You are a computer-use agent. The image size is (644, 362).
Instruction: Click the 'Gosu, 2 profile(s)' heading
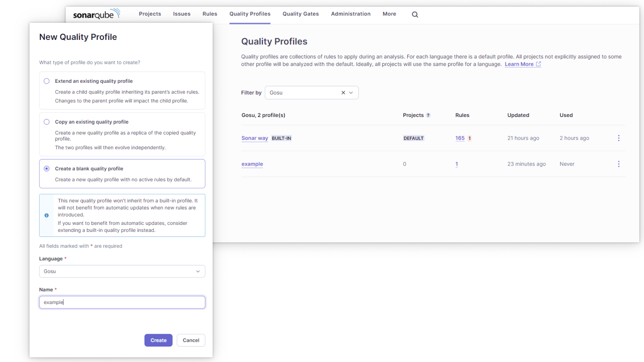[x=263, y=115]
